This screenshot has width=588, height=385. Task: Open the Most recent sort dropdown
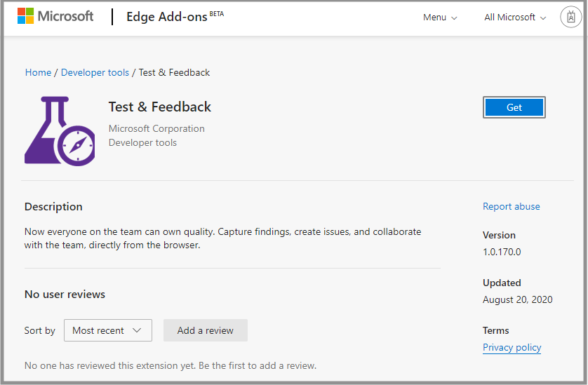point(107,330)
